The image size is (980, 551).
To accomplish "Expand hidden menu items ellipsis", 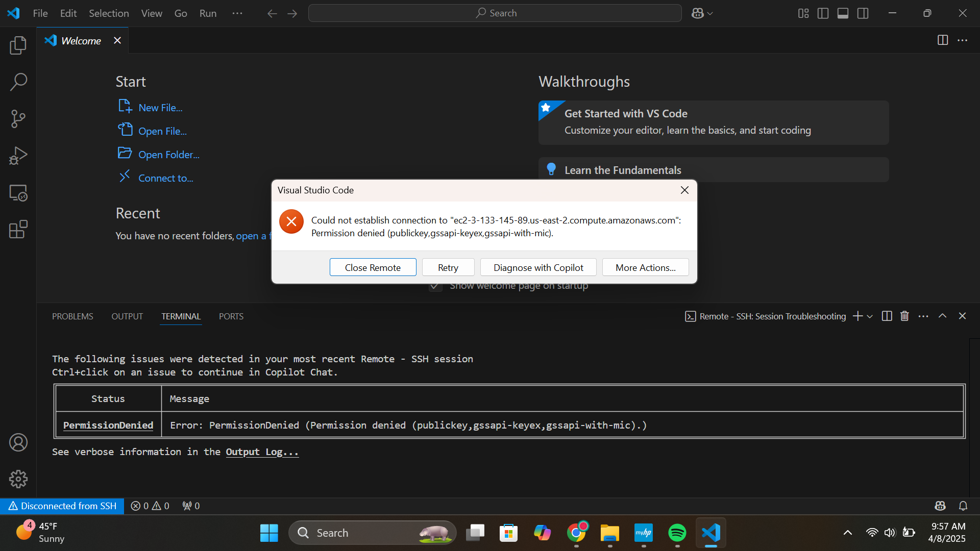I will click(237, 13).
